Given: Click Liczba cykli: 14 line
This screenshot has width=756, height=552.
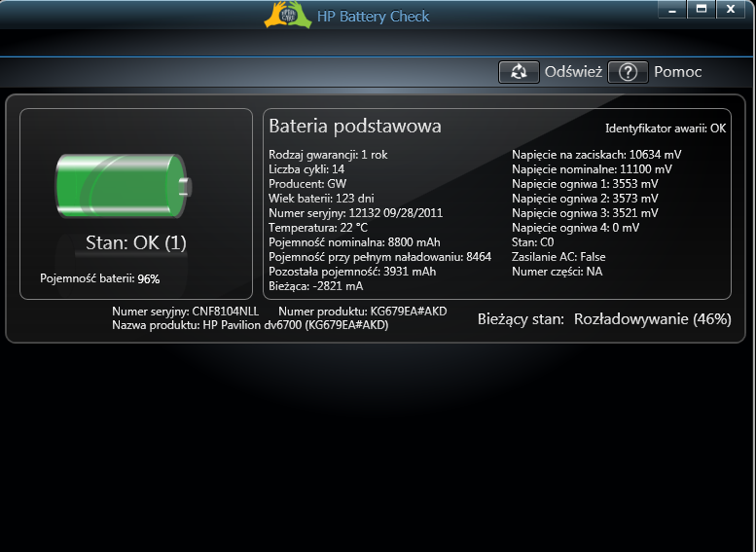Looking at the screenshot, I should 306,168.
